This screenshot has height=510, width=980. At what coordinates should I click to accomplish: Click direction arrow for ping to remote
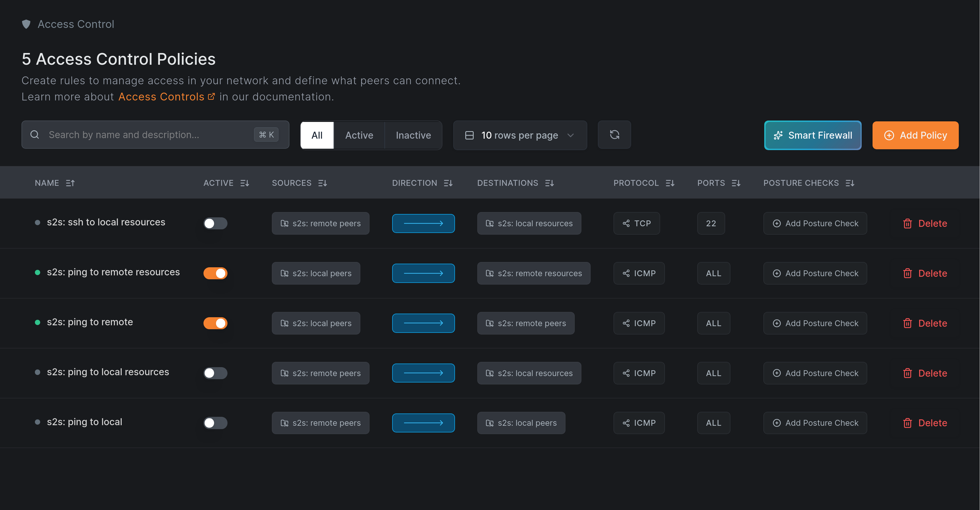[423, 323]
